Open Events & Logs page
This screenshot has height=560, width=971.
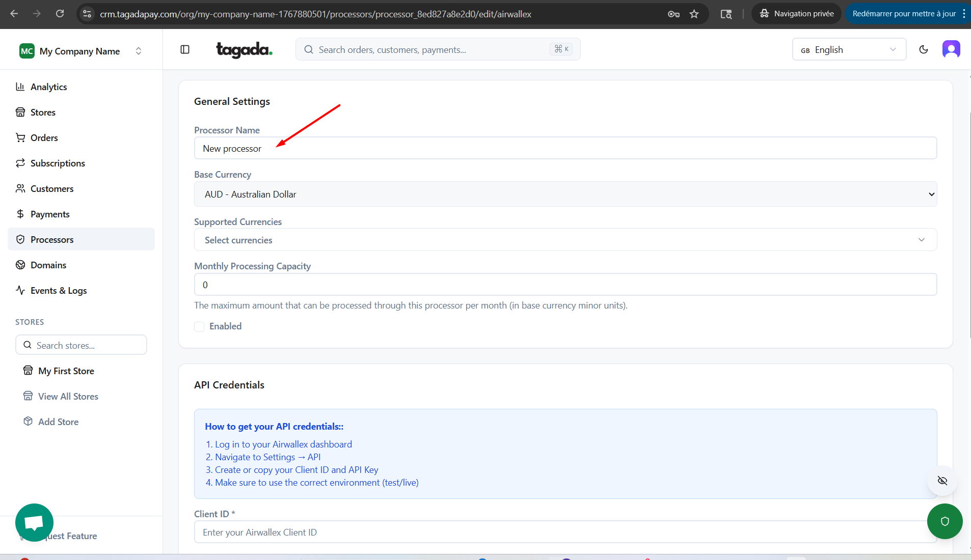point(59,290)
